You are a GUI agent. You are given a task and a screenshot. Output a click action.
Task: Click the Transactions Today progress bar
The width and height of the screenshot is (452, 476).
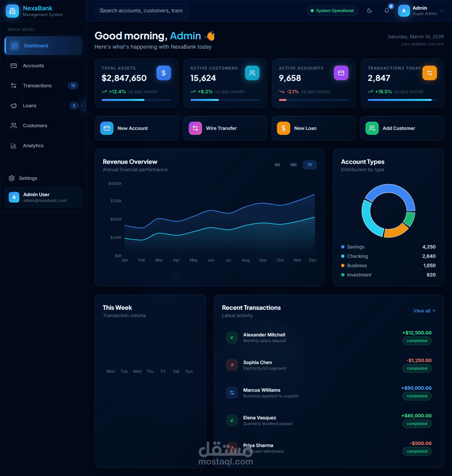click(x=402, y=100)
